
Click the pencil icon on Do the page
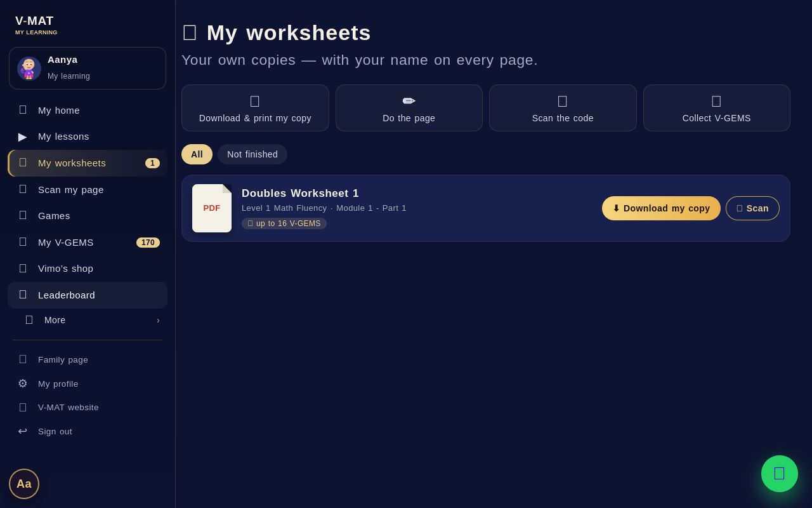tap(409, 101)
